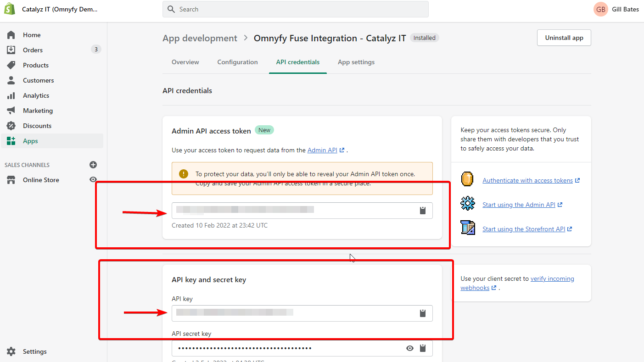Click the API secret key masked field
644x362 pixels.
[x=302, y=348]
